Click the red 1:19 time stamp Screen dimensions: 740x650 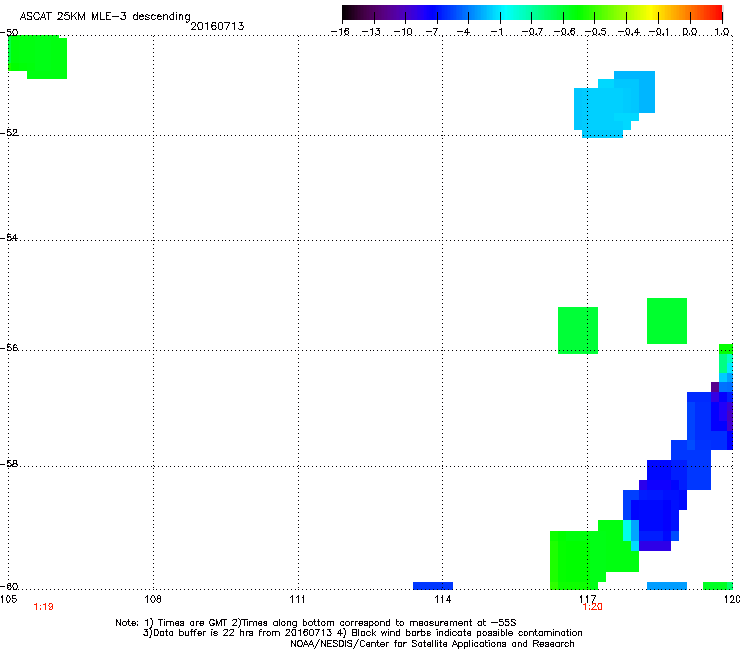click(x=43, y=607)
